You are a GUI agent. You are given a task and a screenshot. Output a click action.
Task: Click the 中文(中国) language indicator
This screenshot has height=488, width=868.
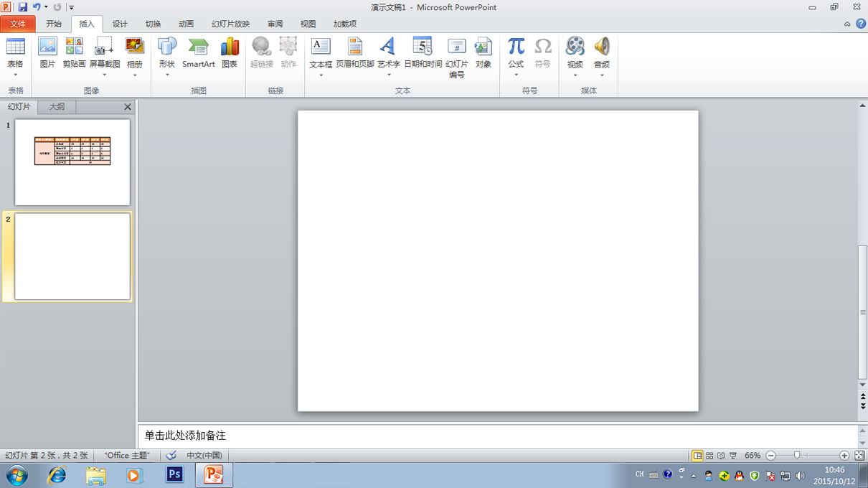tap(204, 455)
